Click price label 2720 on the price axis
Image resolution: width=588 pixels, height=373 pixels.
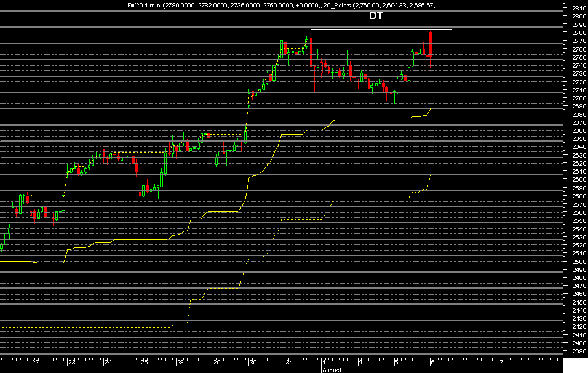(580, 82)
